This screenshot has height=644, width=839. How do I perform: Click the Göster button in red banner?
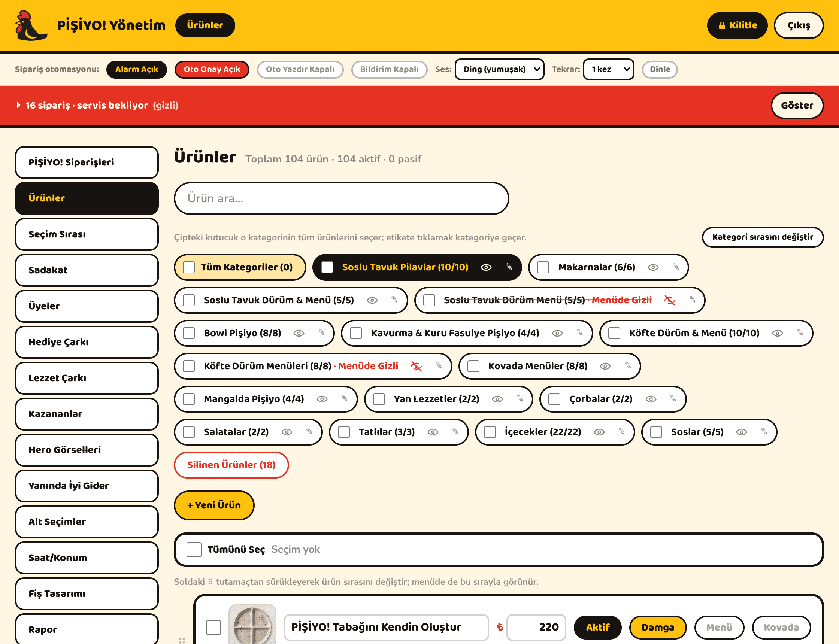coord(797,106)
